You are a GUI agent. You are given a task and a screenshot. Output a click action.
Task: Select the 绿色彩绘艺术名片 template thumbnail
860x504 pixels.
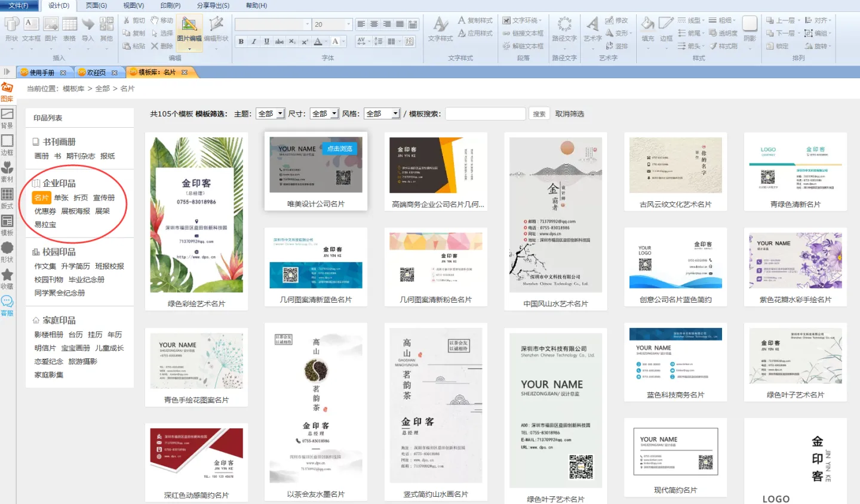pos(196,215)
